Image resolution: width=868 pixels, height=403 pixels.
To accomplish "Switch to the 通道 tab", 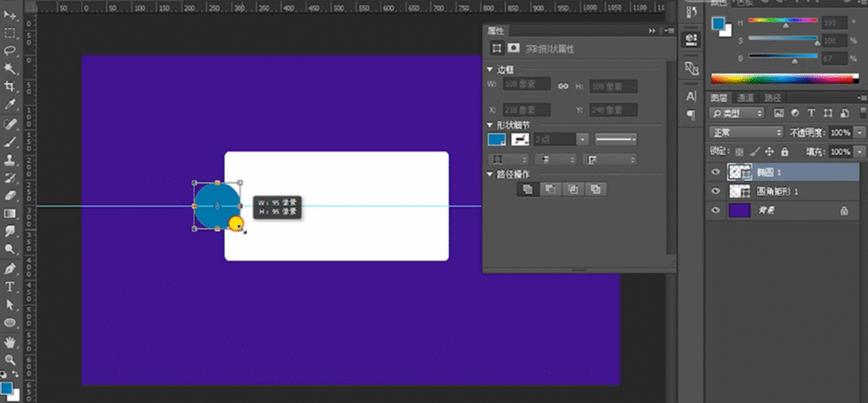I will 745,98.
